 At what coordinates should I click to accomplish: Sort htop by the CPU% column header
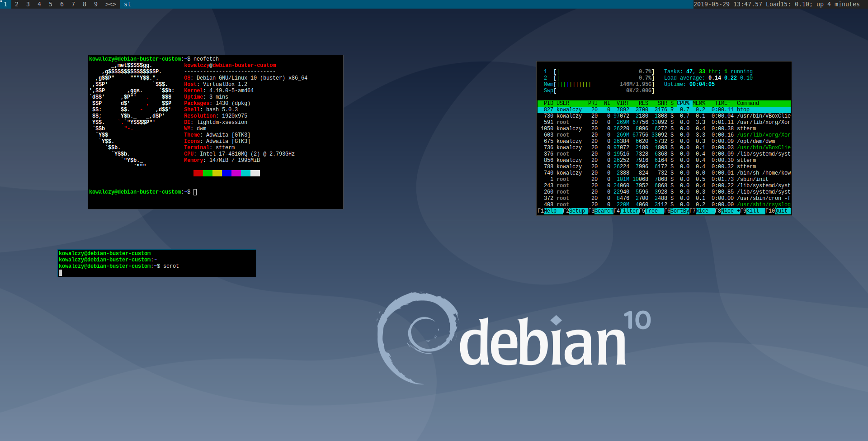pos(683,104)
